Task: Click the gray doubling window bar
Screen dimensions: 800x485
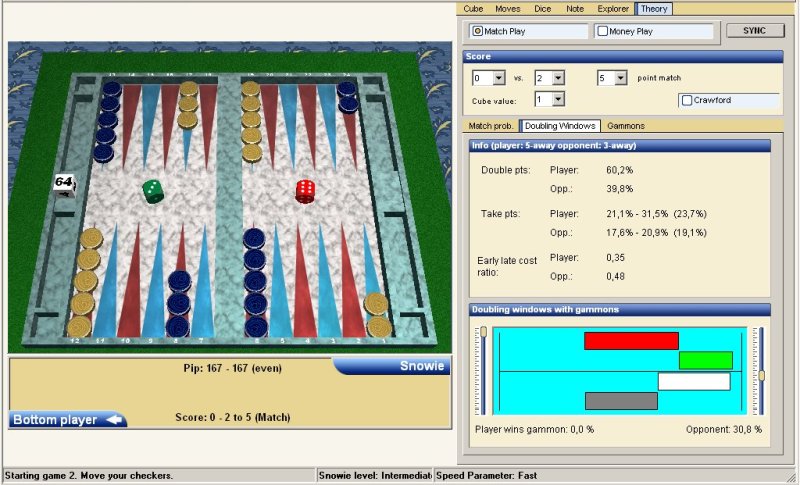Action: 621,401
